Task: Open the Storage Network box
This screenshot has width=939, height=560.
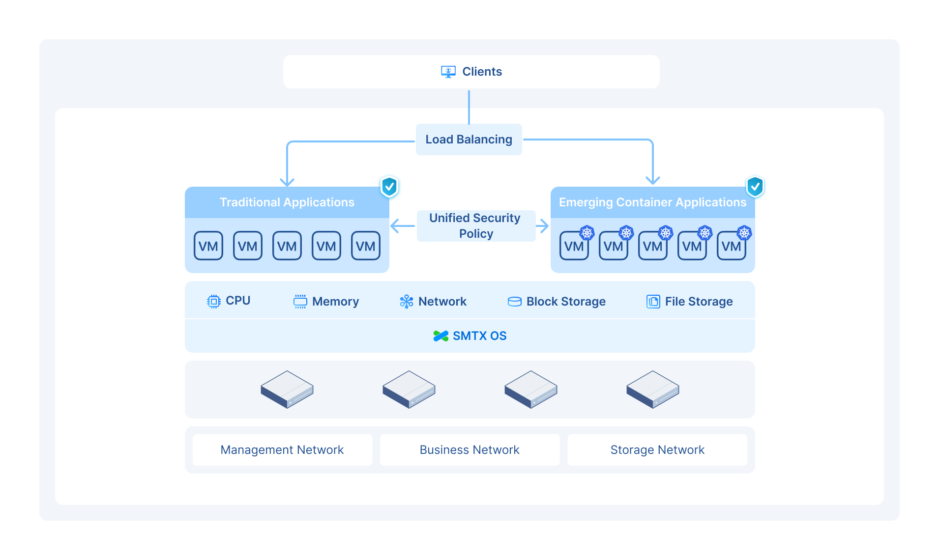Action: pyautogui.click(x=657, y=450)
